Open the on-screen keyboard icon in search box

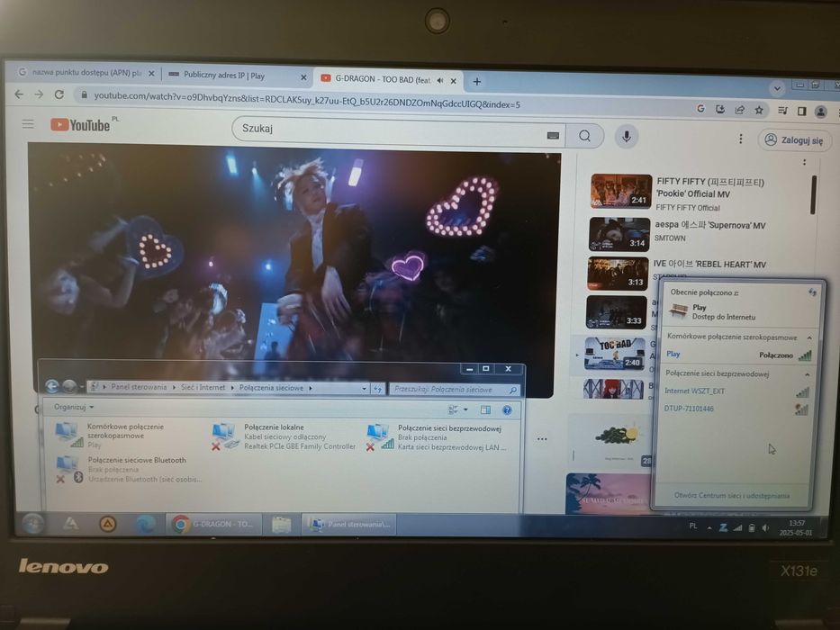coord(553,136)
